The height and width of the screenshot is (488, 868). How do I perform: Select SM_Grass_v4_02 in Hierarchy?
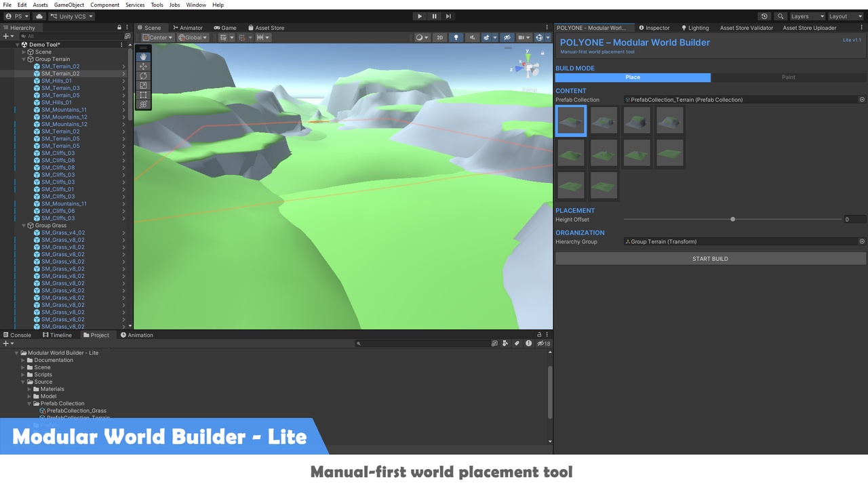[x=62, y=232]
